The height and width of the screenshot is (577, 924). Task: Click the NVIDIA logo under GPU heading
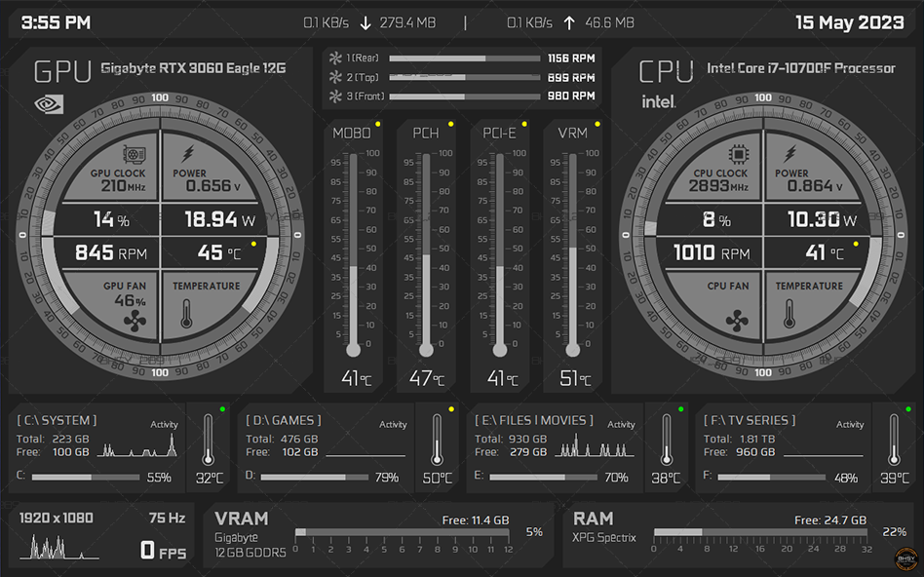(49, 104)
